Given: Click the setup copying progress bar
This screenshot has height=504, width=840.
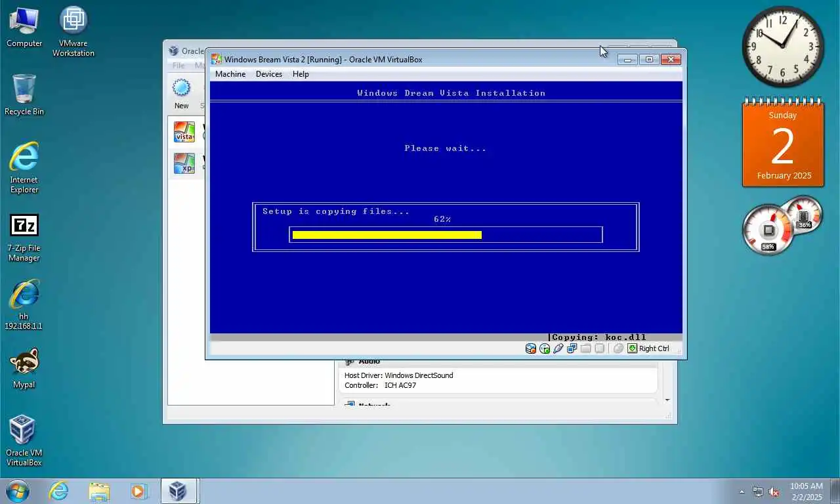Looking at the screenshot, I should [x=446, y=235].
